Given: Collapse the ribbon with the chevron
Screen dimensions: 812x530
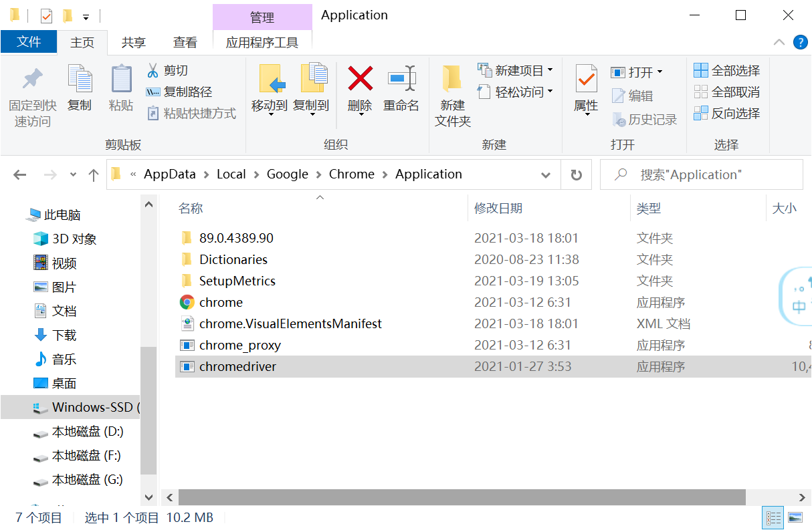Looking at the screenshot, I should click(x=779, y=42).
